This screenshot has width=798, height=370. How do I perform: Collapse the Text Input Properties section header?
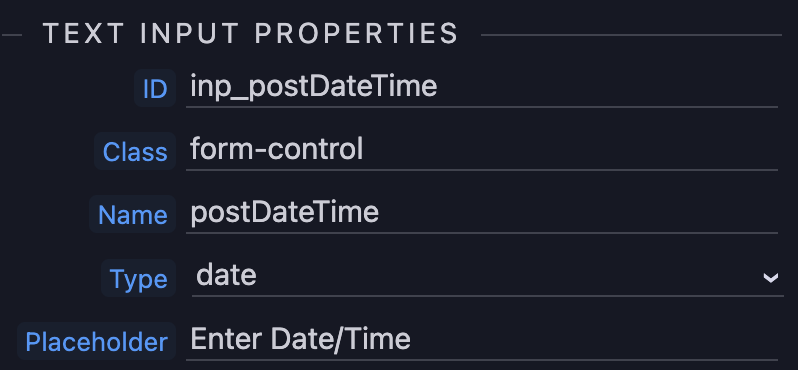[251, 34]
